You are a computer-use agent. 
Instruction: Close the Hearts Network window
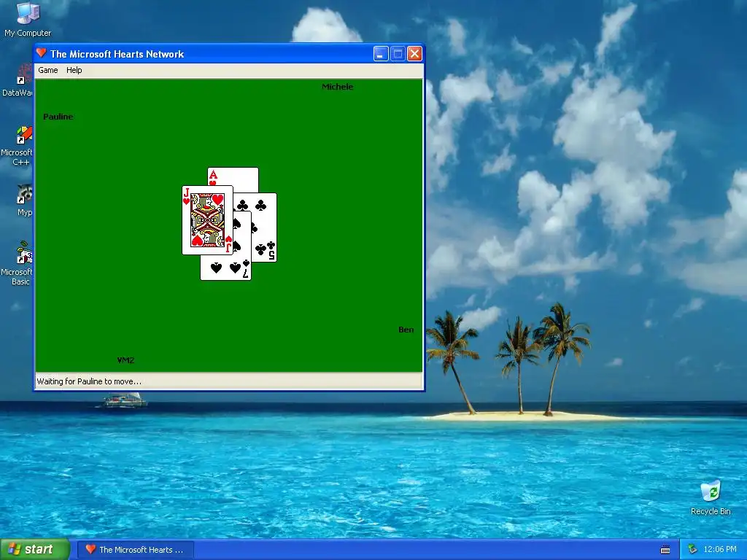(x=414, y=54)
